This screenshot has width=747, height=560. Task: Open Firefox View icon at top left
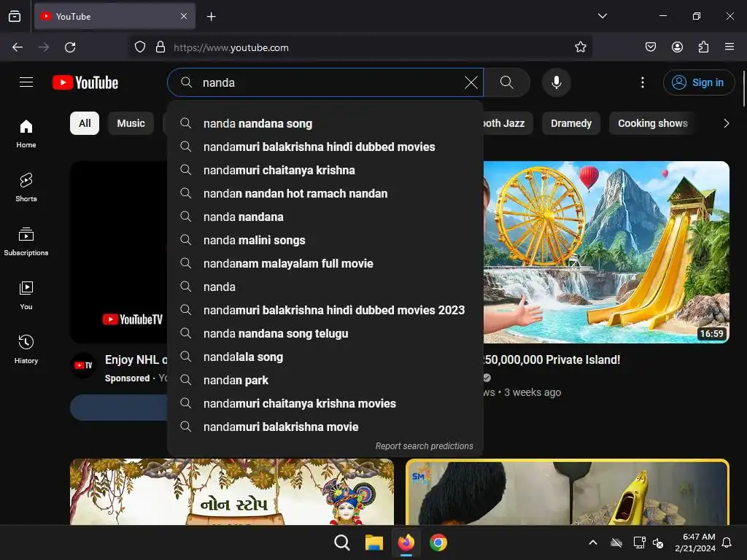pyautogui.click(x=15, y=16)
